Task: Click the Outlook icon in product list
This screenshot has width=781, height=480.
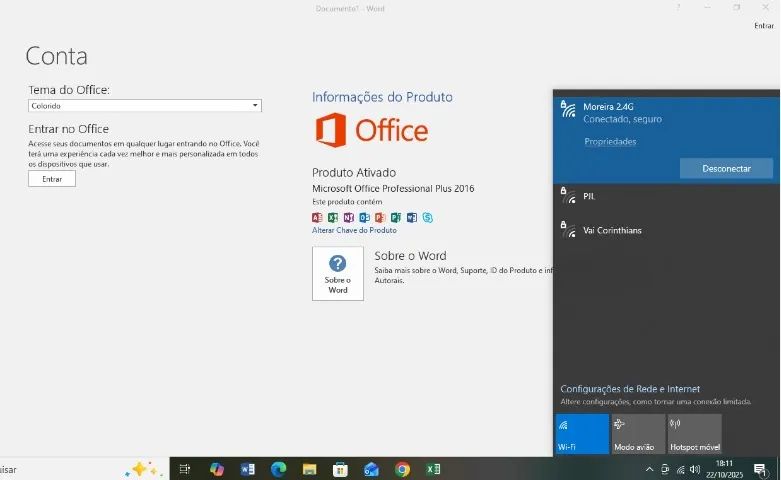Action: pyautogui.click(x=365, y=218)
